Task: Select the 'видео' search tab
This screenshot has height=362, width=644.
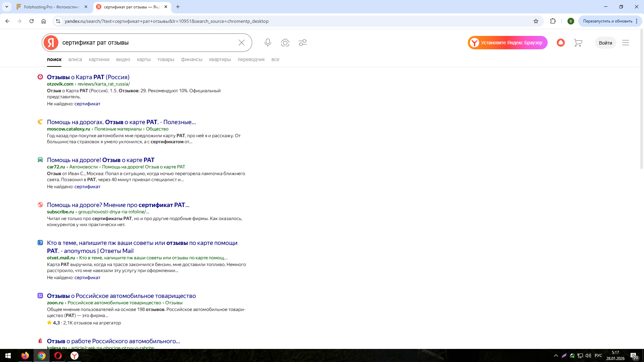Action: 123,59
